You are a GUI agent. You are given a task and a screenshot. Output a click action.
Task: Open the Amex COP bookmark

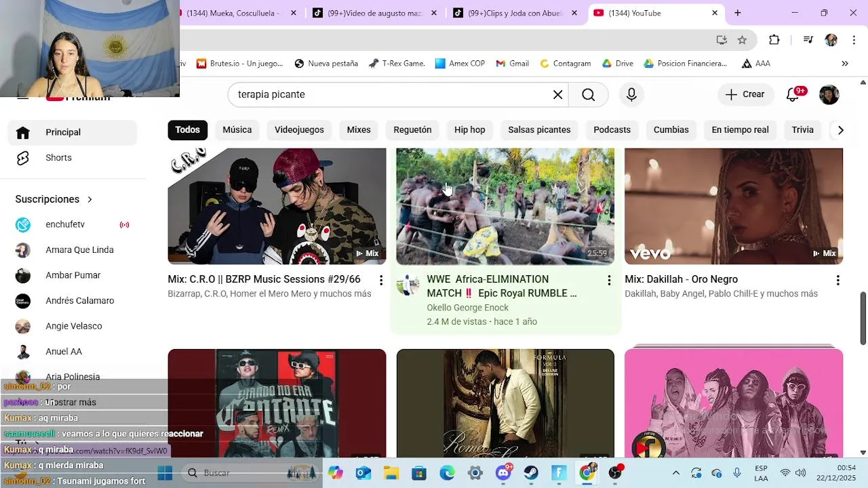(460, 64)
